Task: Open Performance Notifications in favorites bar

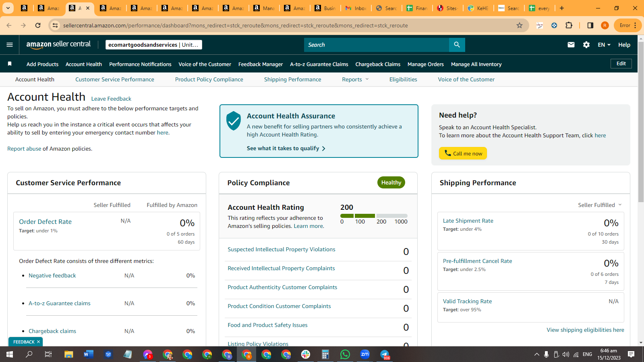Action: pyautogui.click(x=140, y=64)
